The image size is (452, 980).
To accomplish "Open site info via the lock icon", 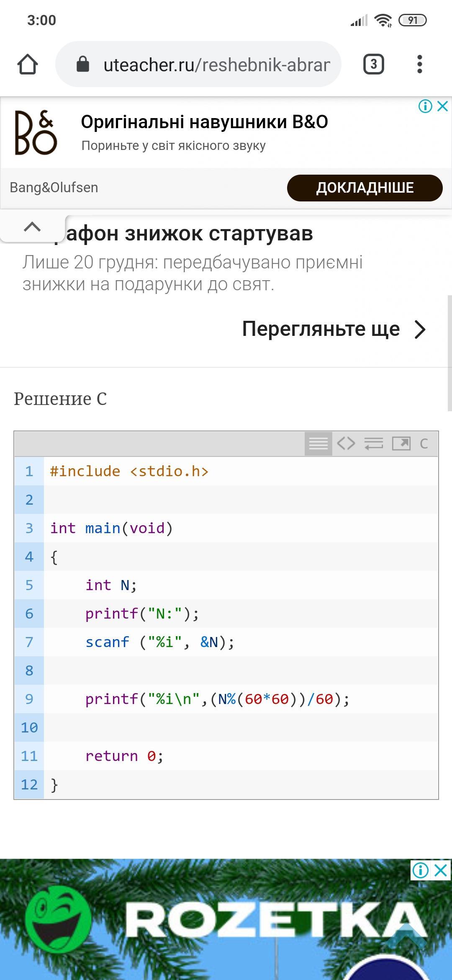I will tap(83, 64).
